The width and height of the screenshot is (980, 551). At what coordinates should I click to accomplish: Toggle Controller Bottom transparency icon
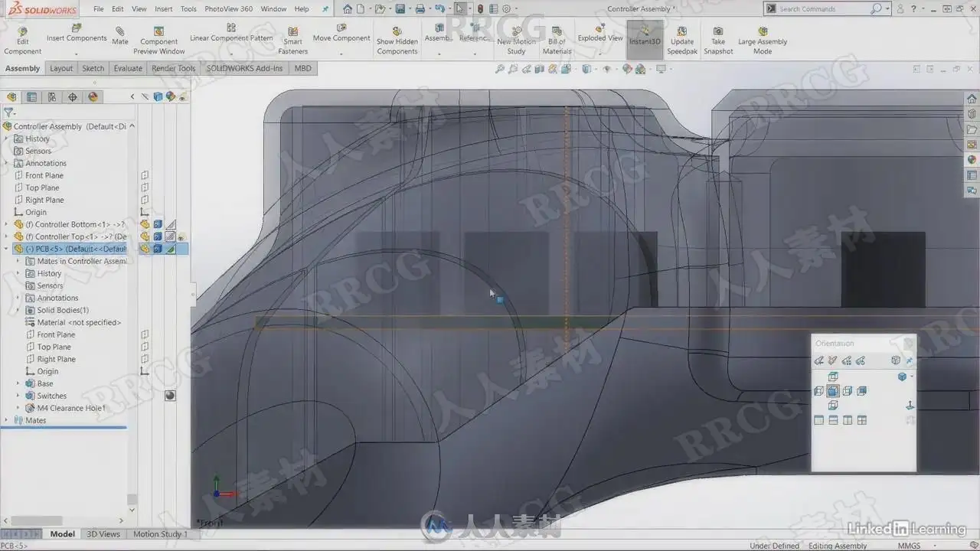pyautogui.click(x=171, y=224)
